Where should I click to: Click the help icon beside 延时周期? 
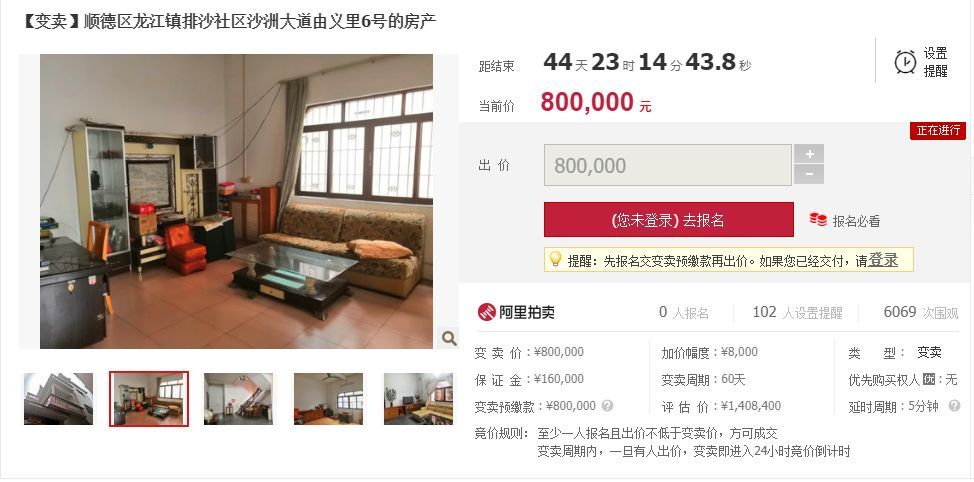pyautogui.click(x=954, y=406)
